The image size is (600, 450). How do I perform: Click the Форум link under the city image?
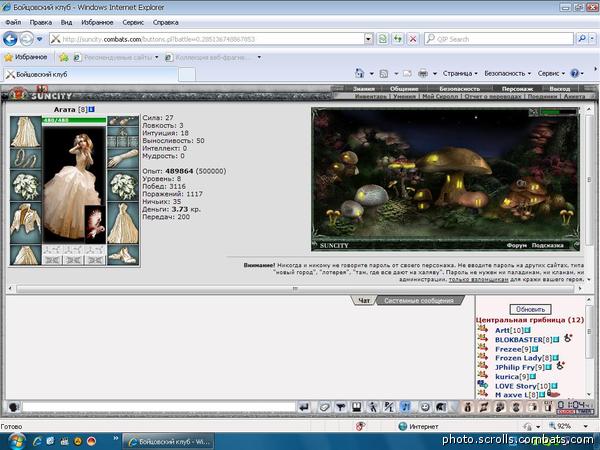click(517, 245)
